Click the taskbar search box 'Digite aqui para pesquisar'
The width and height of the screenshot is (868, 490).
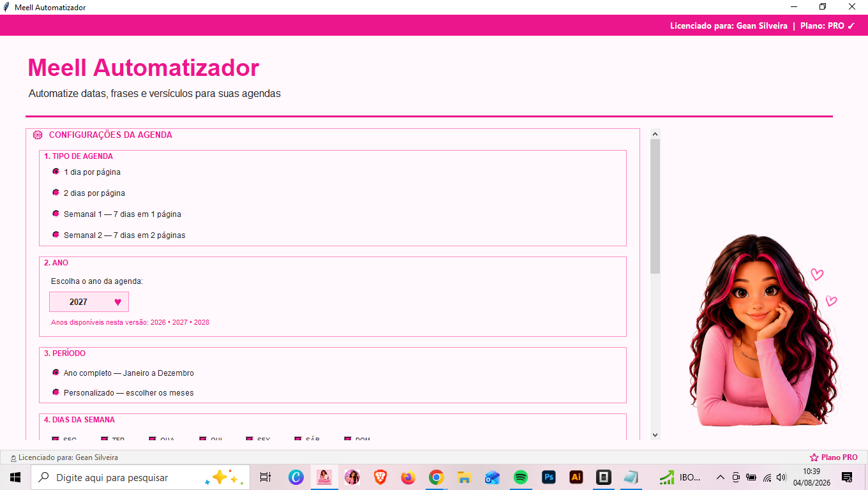coord(140,477)
